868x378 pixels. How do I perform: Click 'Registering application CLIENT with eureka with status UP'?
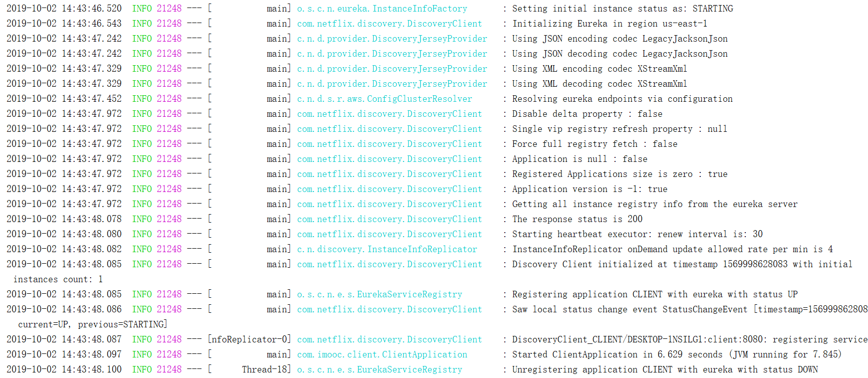tap(655, 294)
